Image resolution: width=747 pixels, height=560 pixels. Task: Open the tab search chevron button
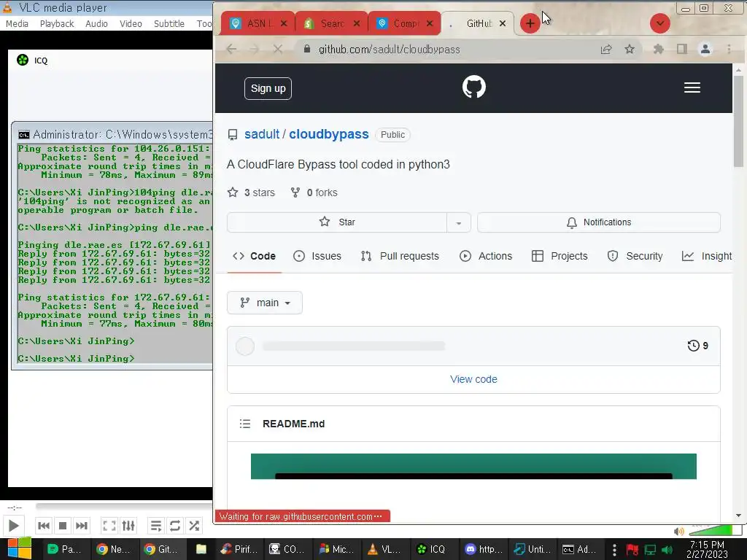pos(659,23)
